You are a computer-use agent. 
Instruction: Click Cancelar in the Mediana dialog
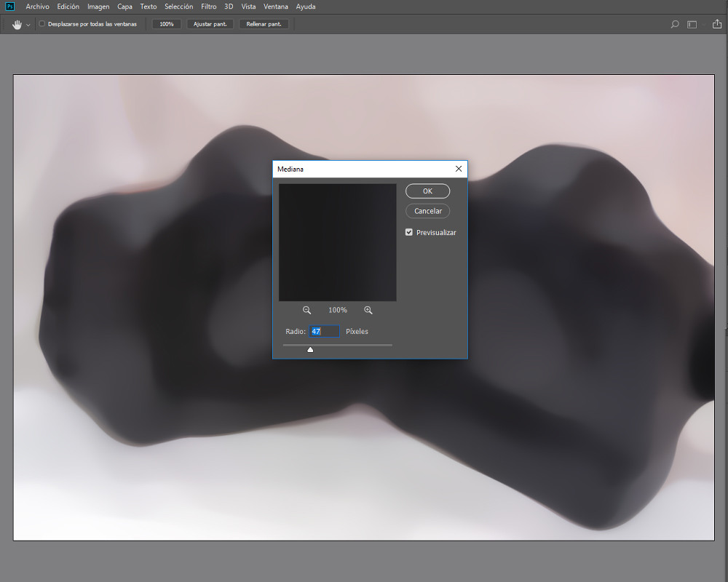pos(427,211)
